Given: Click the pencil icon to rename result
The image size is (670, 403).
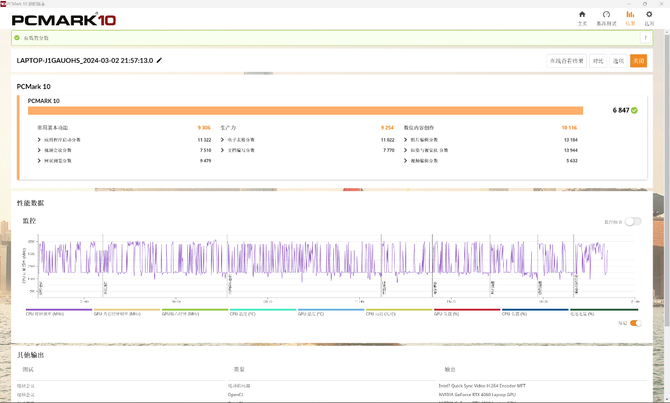Looking at the screenshot, I should pyautogui.click(x=159, y=60).
